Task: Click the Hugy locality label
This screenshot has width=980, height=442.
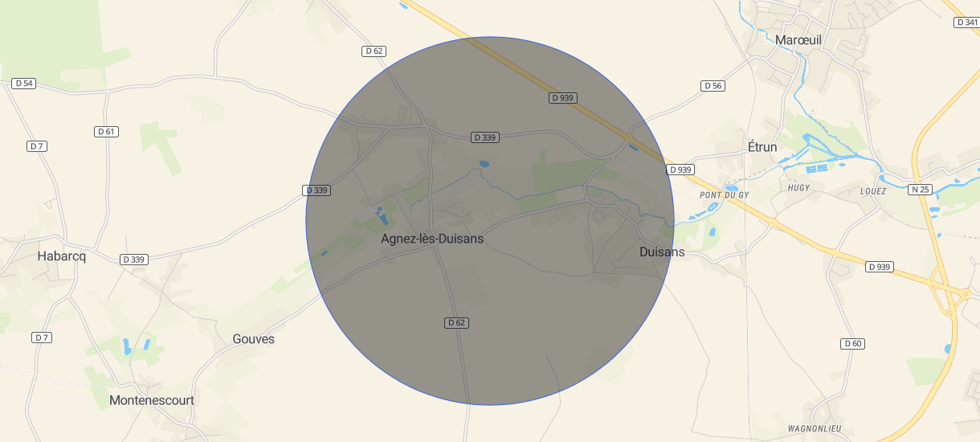Action: pyautogui.click(x=799, y=187)
